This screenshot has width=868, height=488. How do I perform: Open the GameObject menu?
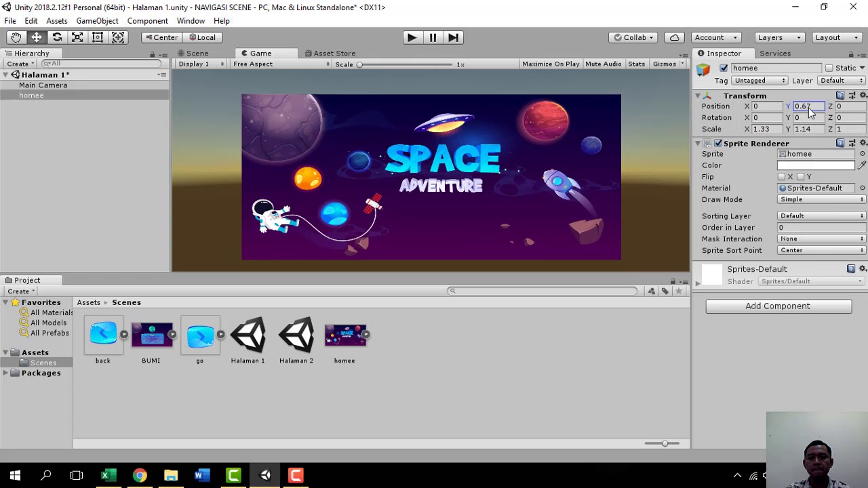point(97,21)
